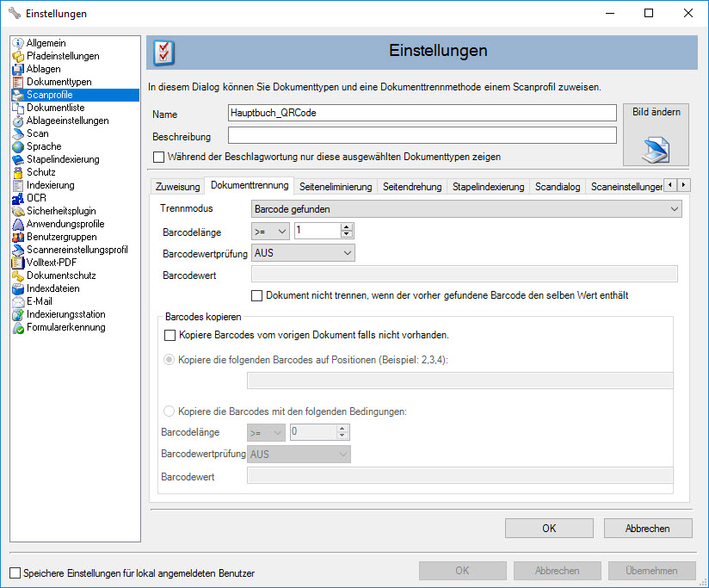Check 'Kopiere Barcodes vom vorigen Dokument'
The image size is (709, 588).
[169, 335]
